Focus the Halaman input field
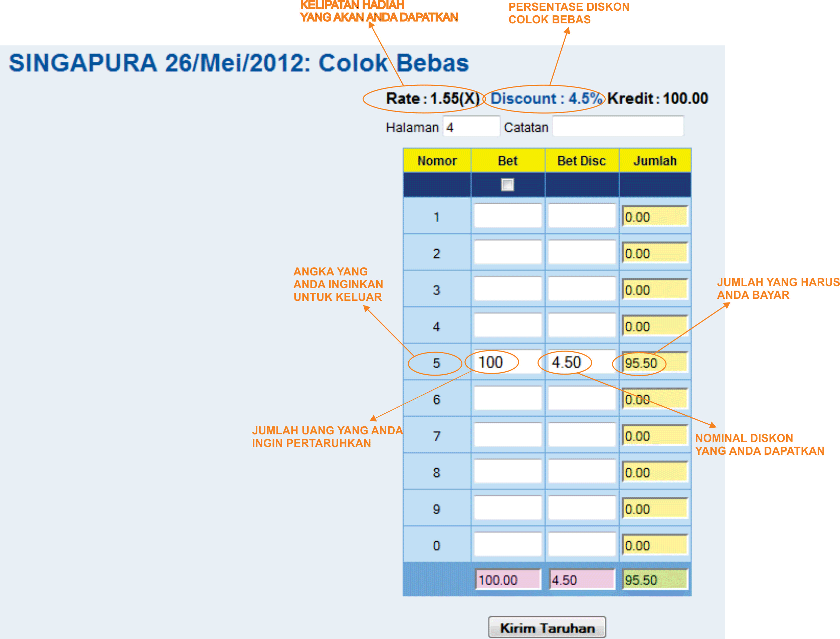Screen dimensions: 840x639 [x=471, y=127]
